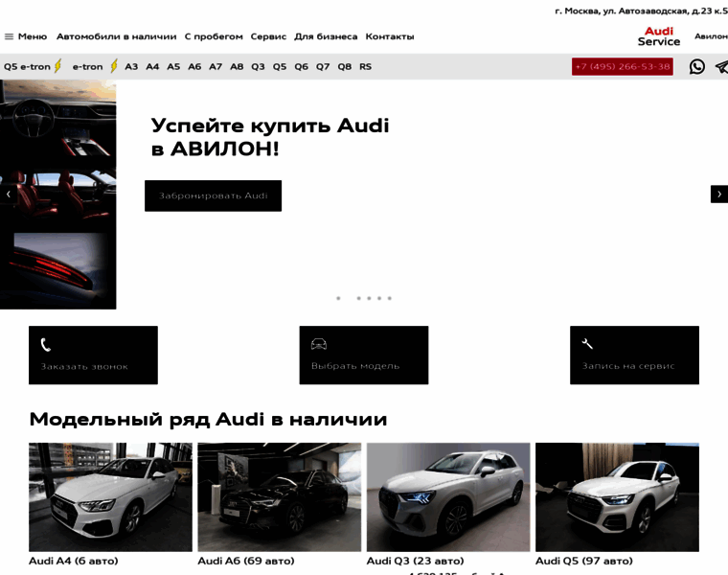Click Audi Q5 (97 авто) caption
Screen dimensions: 728x575
(x=584, y=561)
